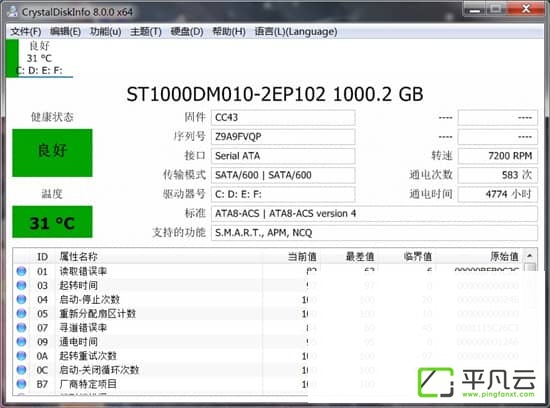
Task: Click the blue status icon for ID 09
Action: [21, 341]
